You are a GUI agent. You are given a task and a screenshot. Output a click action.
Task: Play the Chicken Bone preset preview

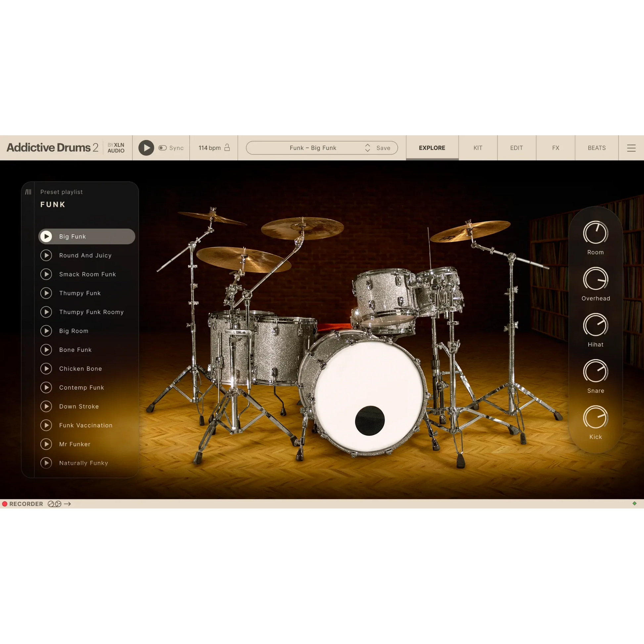click(46, 369)
